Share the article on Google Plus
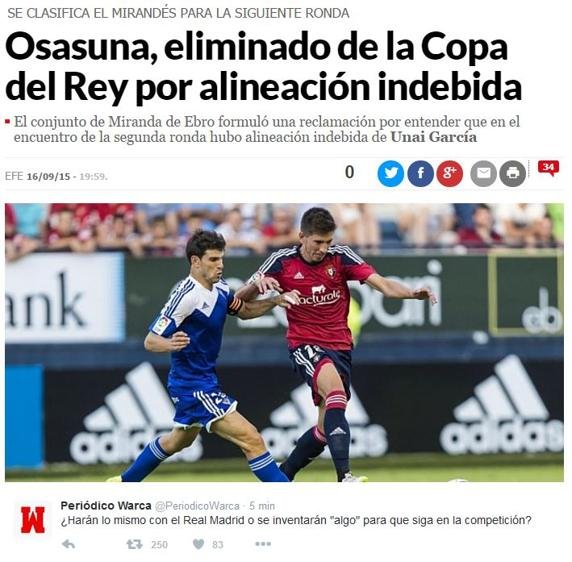 (449, 174)
